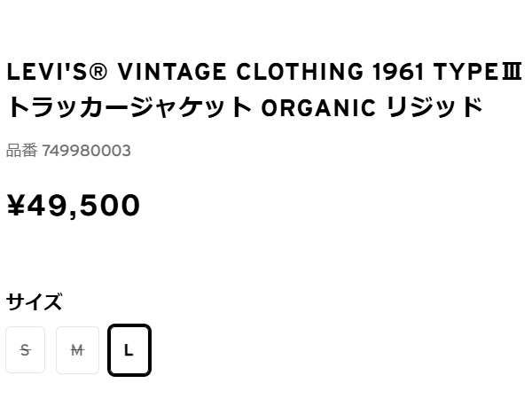This screenshot has width=532, height=399.
Task: Click the サイズ size label
Action: [34, 302]
